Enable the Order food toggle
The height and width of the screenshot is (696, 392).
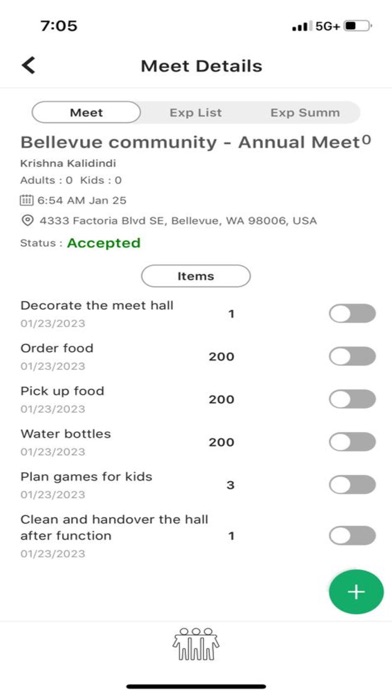[x=352, y=356]
